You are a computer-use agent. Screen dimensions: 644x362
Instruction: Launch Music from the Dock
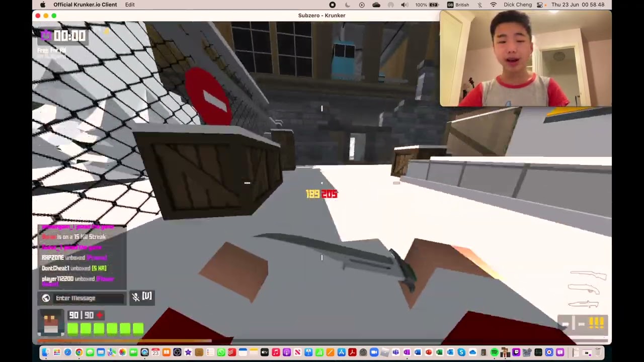click(276, 352)
